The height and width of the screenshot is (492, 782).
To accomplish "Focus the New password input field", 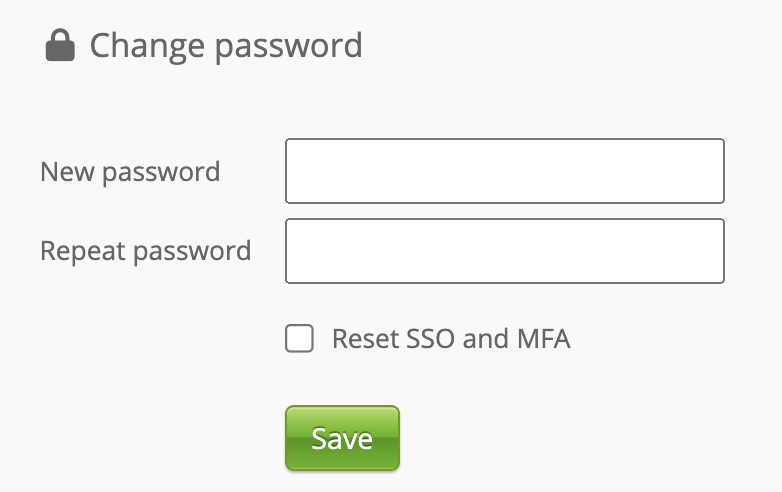I will click(504, 171).
